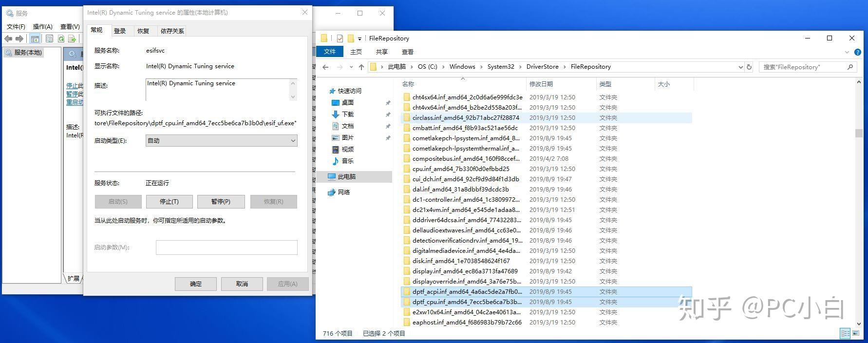Expand the Explorer ribbon chevron
Screen dimensions: 868x343
pyautogui.click(x=847, y=52)
